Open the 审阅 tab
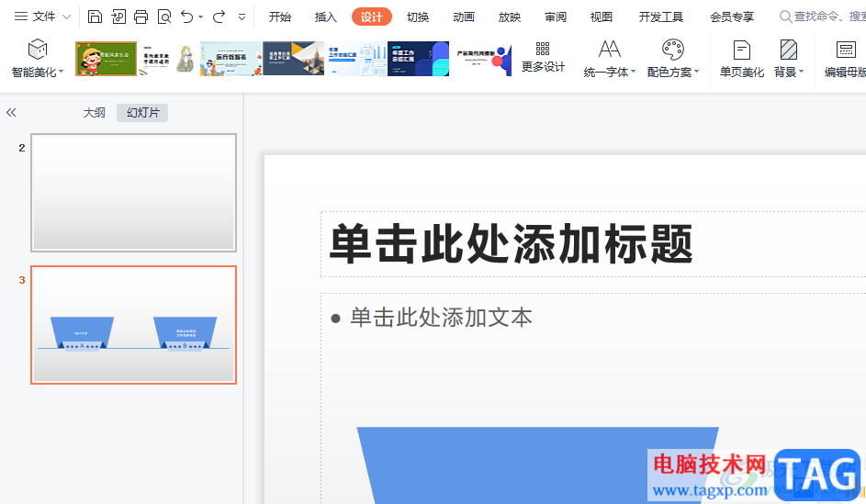 click(556, 17)
